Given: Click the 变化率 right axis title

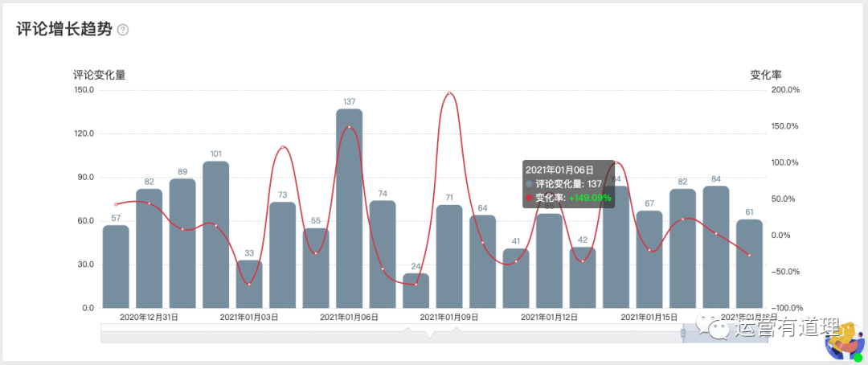Looking at the screenshot, I should pos(765,75).
